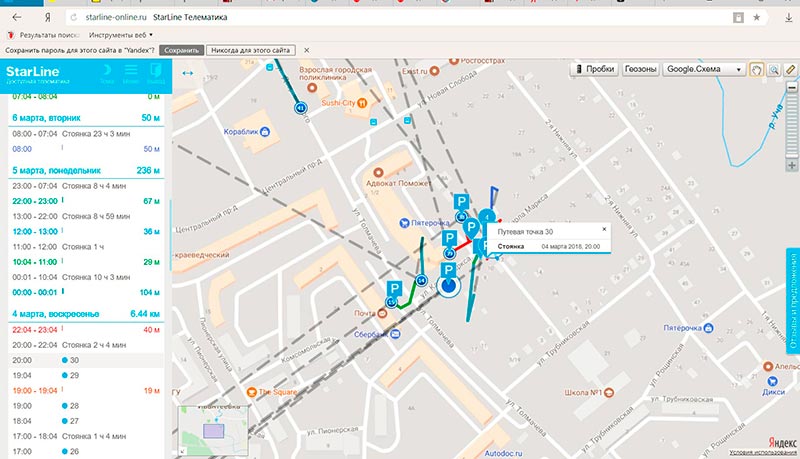This screenshot has height=459, width=800.
Task: Dismiss the save-password bar with X
Action: pos(306,50)
